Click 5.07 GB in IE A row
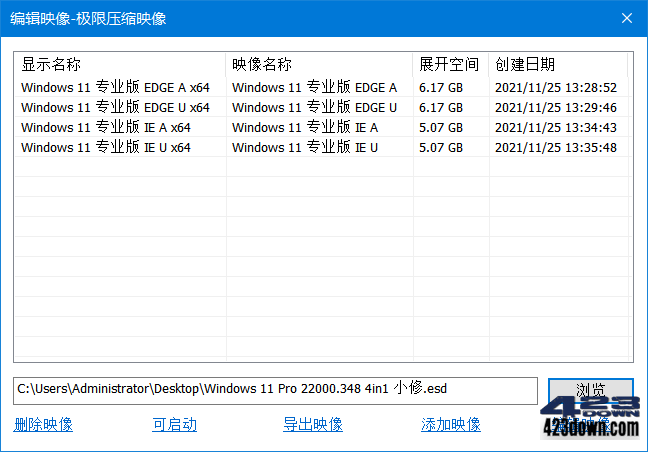648x452 pixels. (x=441, y=128)
